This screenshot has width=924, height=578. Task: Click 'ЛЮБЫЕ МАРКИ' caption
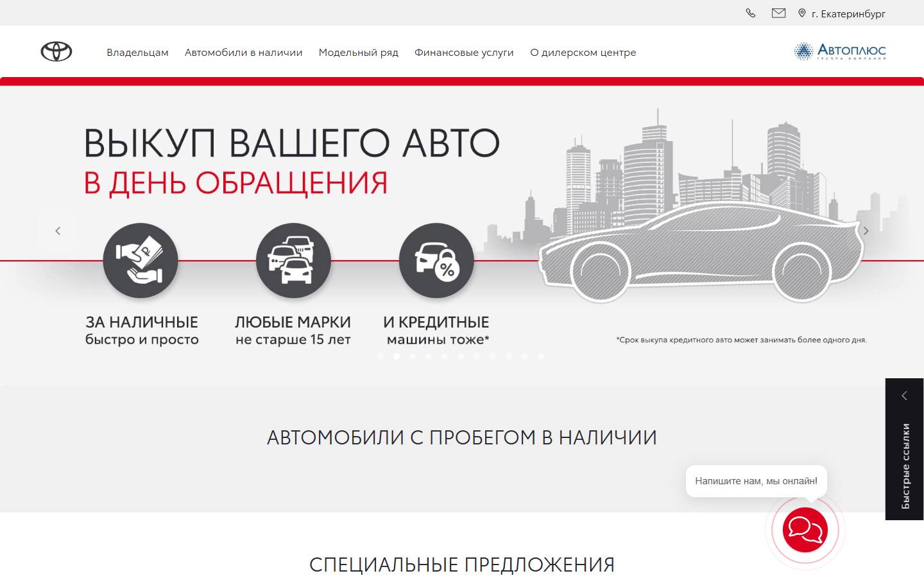coord(293,322)
